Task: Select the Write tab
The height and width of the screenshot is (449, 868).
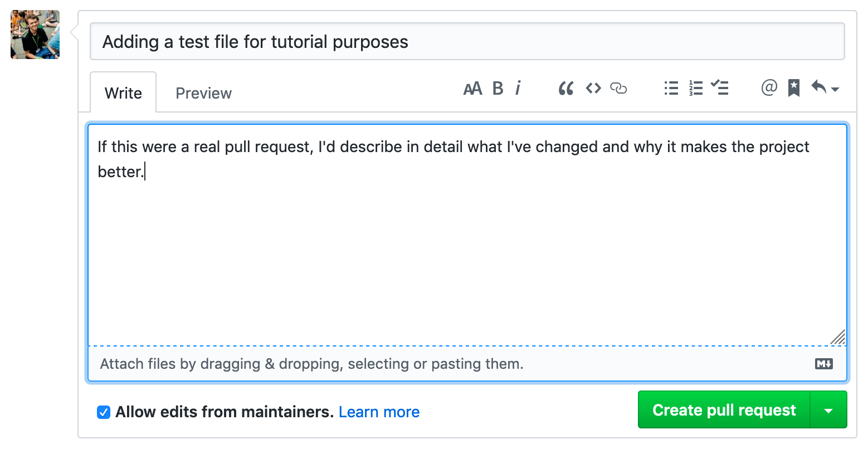Action: click(123, 93)
